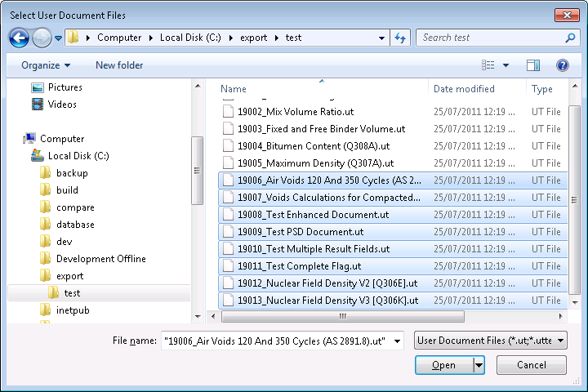Click the Open button
Image resolution: width=588 pixels, height=392 pixels.
click(x=443, y=365)
